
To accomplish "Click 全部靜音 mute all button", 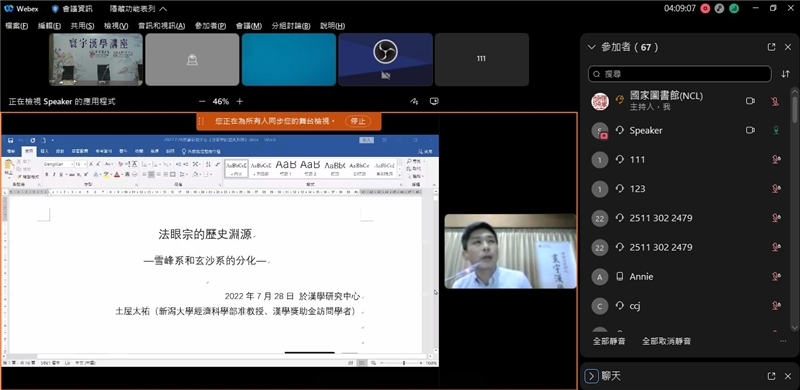I will [609, 341].
